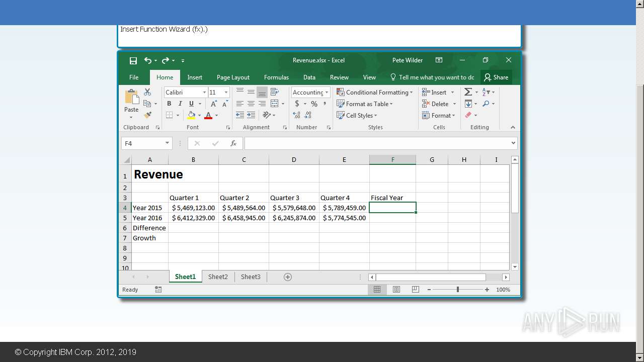The height and width of the screenshot is (362, 644).
Task: Toggle Underline formatting
Action: pyautogui.click(x=191, y=104)
